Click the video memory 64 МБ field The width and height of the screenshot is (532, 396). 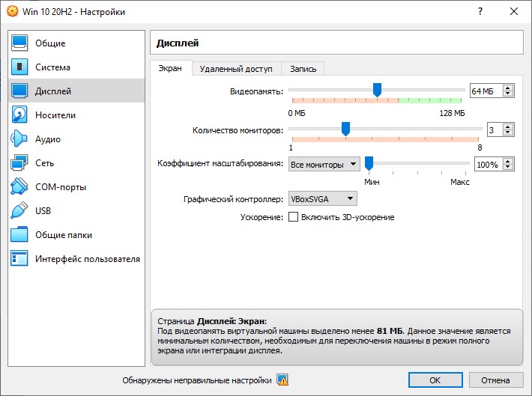point(485,91)
